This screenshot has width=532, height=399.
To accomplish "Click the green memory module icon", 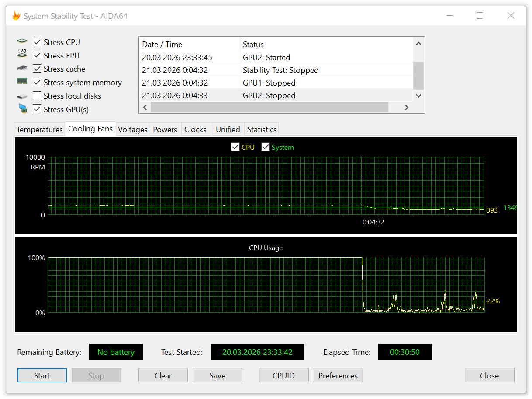I will [x=22, y=81].
